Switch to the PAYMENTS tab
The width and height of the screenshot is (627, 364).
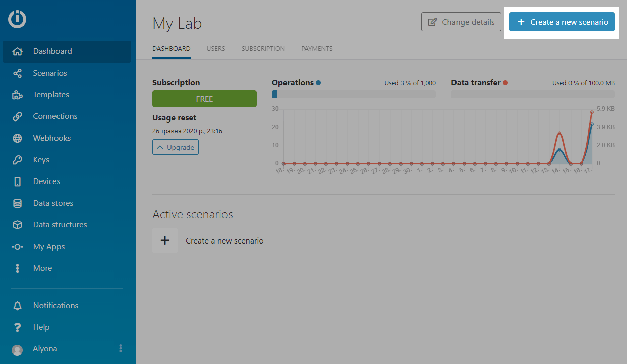coord(317,49)
